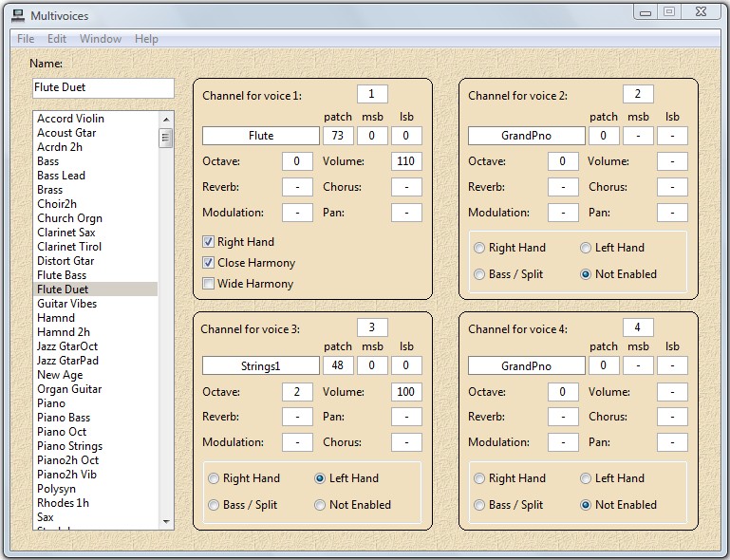The height and width of the screenshot is (560, 730).
Task: Click the Strings1 instrument button for voice 3
Action: [261, 366]
